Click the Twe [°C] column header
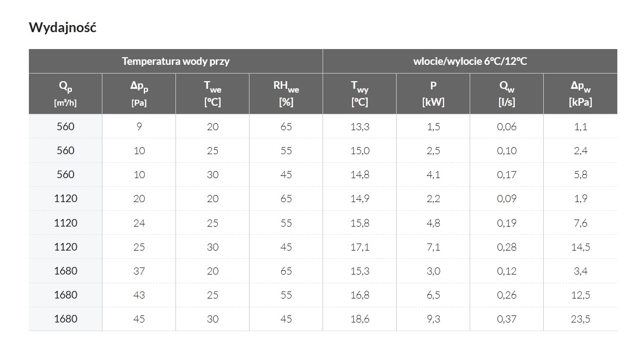This screenshot has width=644, height=353. click(x=212, y=94)
